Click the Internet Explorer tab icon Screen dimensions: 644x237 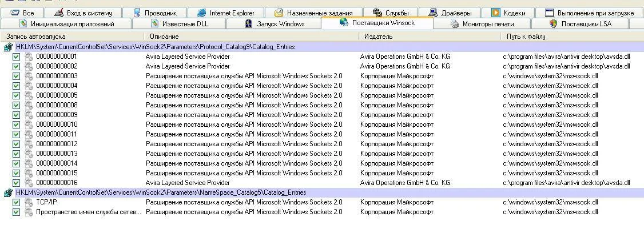(202, 13)
